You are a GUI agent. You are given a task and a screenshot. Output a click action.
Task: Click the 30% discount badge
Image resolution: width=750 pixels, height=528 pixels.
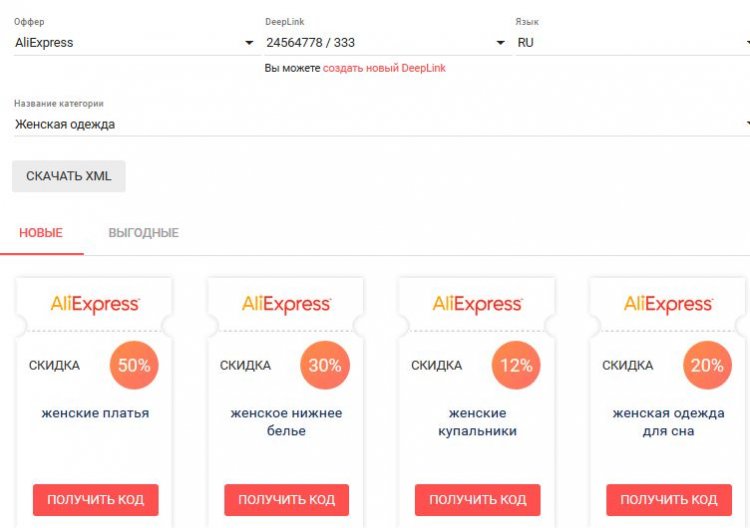[325, 365]
